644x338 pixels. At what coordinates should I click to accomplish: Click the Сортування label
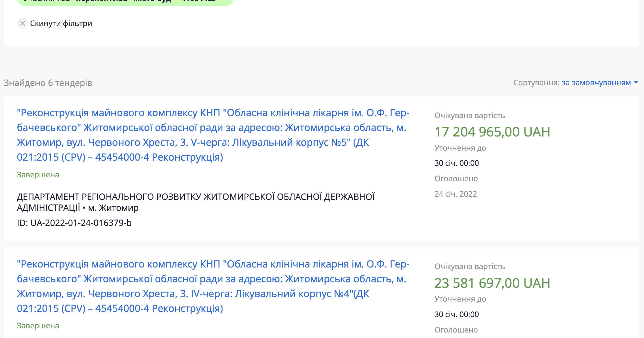[x=536, y=83]
